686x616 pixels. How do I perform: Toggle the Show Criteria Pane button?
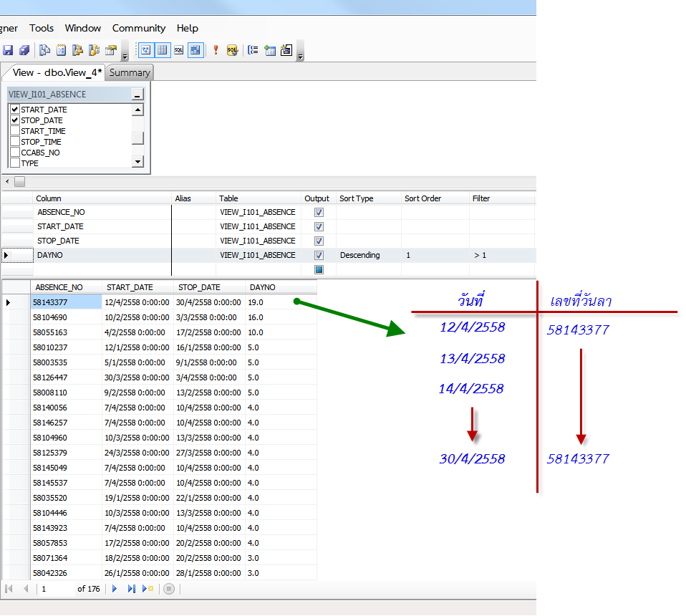tap(162, 50)
